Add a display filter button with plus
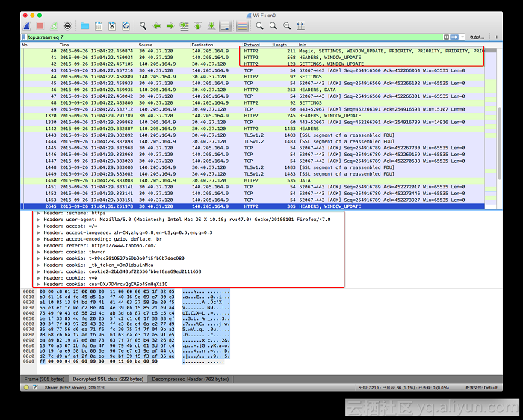 497,37
